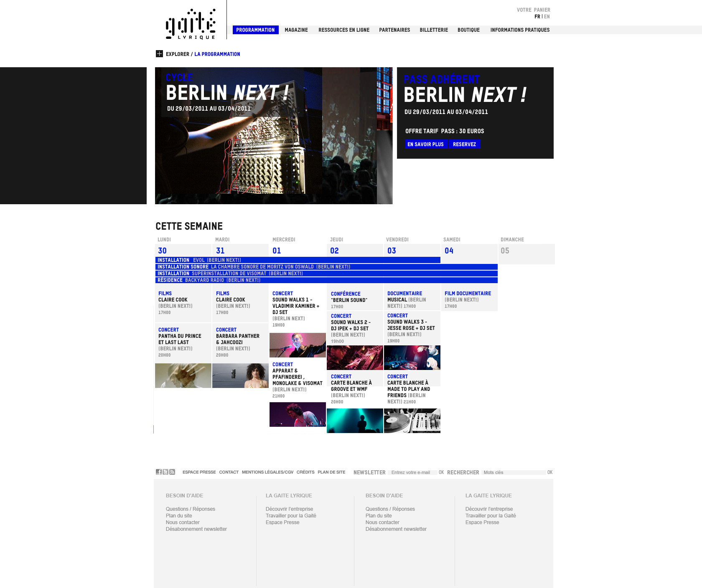
Task: Open Pantha du Prince concert
Action: (183, 342)
